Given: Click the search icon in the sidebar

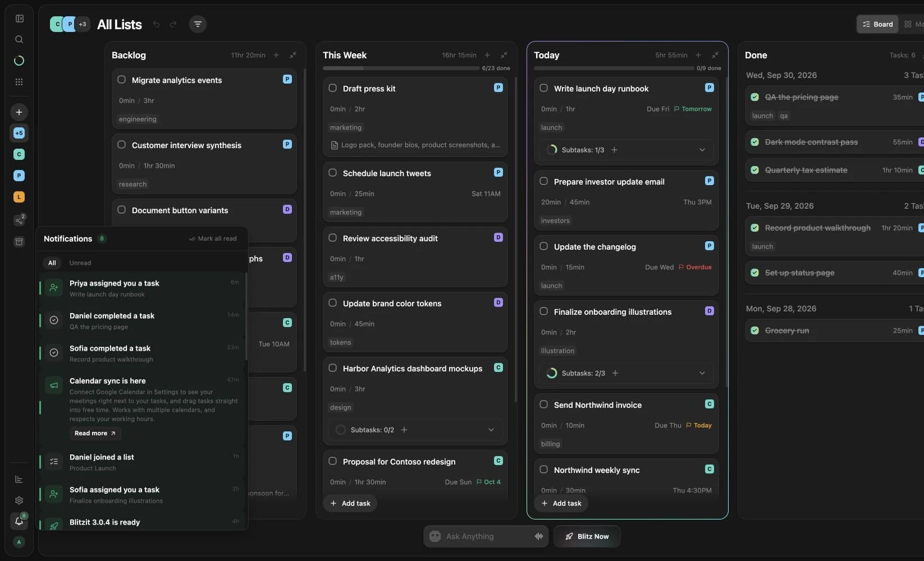Looking at the screenshot, I should (x=19, y=39).
